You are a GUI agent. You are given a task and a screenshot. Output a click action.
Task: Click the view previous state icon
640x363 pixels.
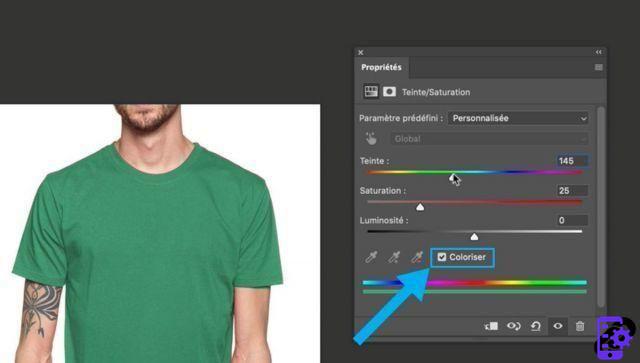513,326
